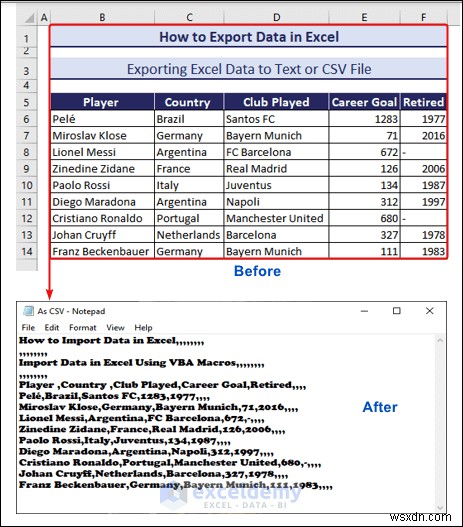Select the Juventus cell
The image size is (463, 527).
click(276, 185)
